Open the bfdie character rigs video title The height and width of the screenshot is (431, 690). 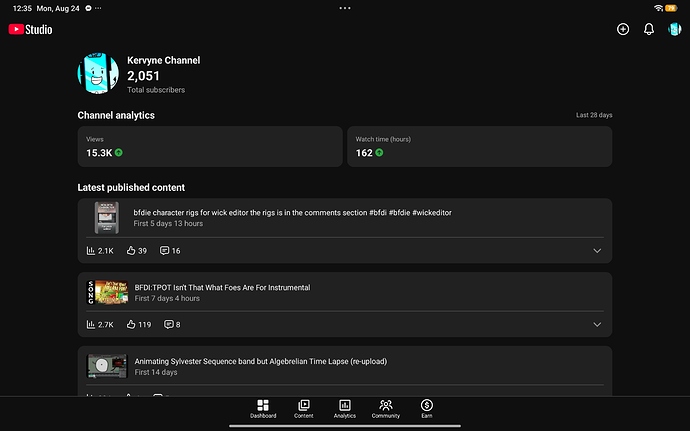point(293,213)
